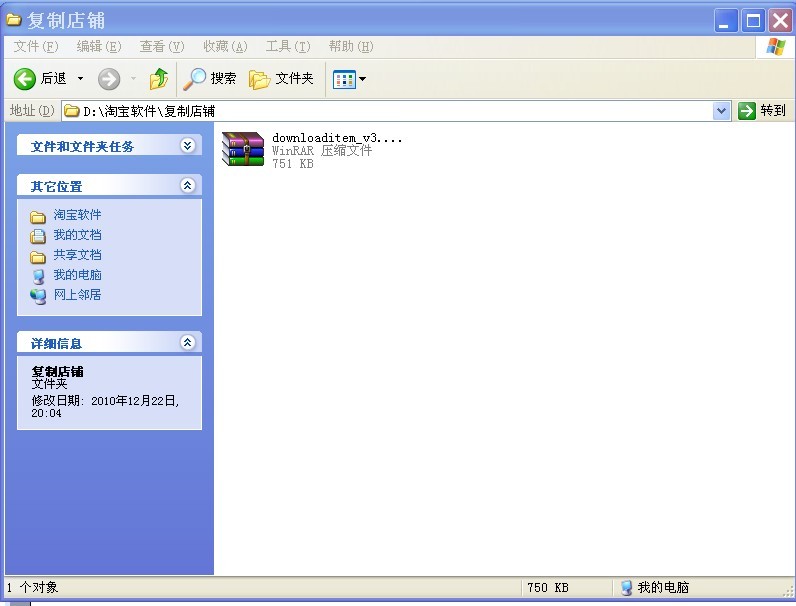Click the 转到 Go button

[762, 111]
